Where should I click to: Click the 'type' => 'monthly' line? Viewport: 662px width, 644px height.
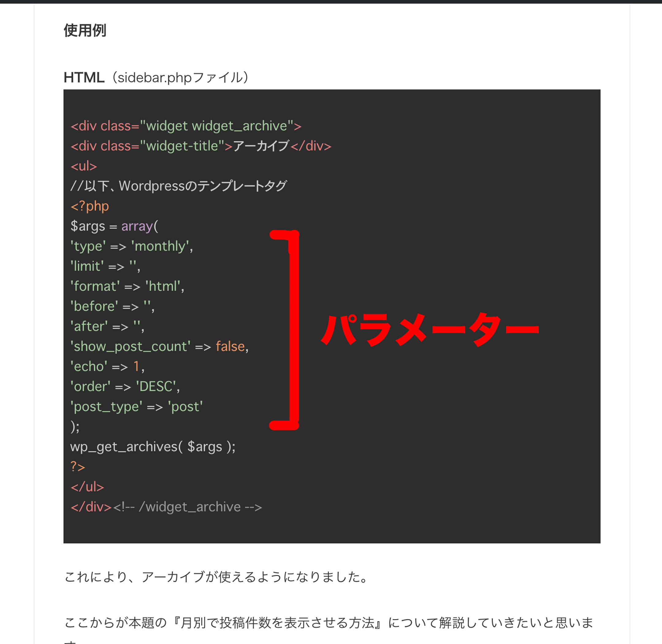tap(131, 246)
